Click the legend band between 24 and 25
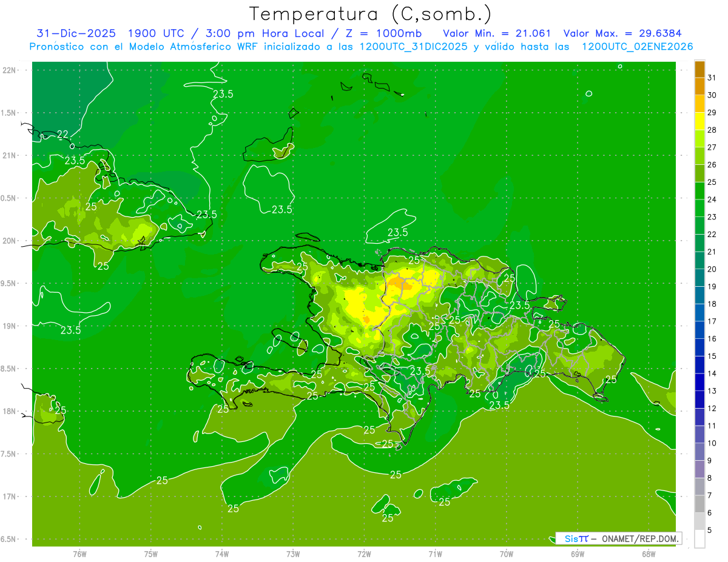 [x=699, y=191]
